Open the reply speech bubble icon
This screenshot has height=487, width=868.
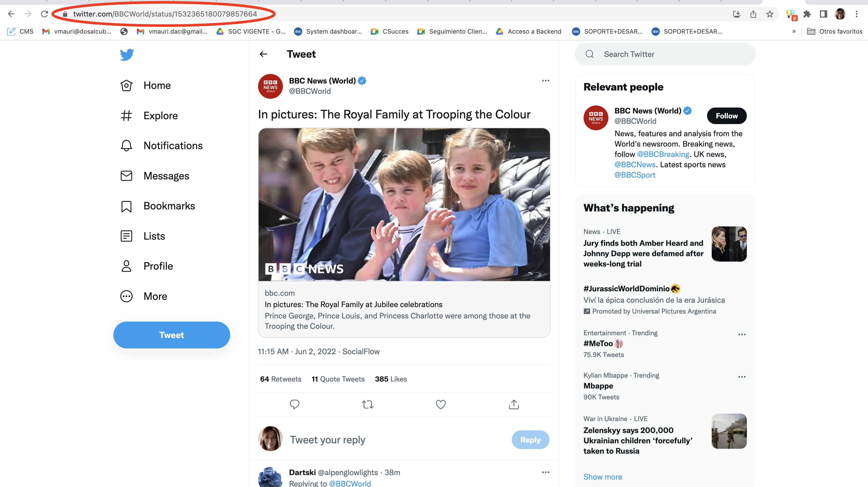(294, 404)
